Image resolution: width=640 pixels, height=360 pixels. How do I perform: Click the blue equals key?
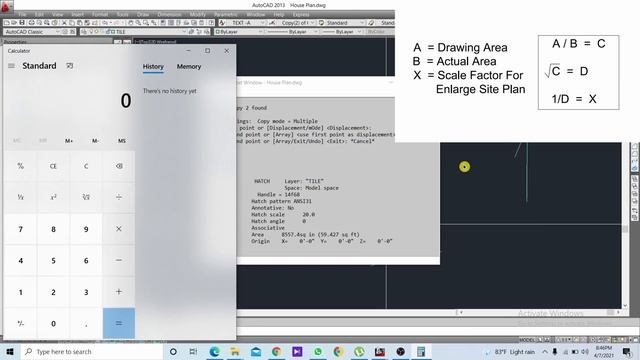tap(119, 323)
